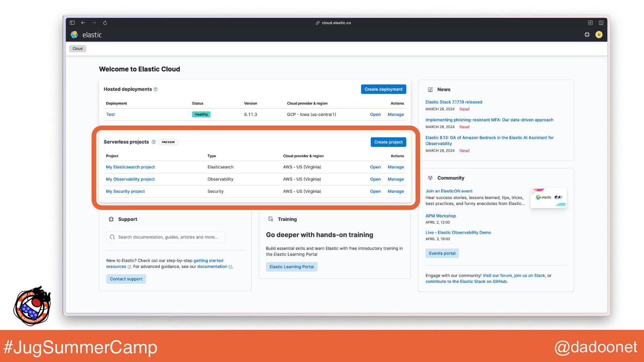Go back with the browser back arrow
Screen dimensions: 644x362
point(83,23)
